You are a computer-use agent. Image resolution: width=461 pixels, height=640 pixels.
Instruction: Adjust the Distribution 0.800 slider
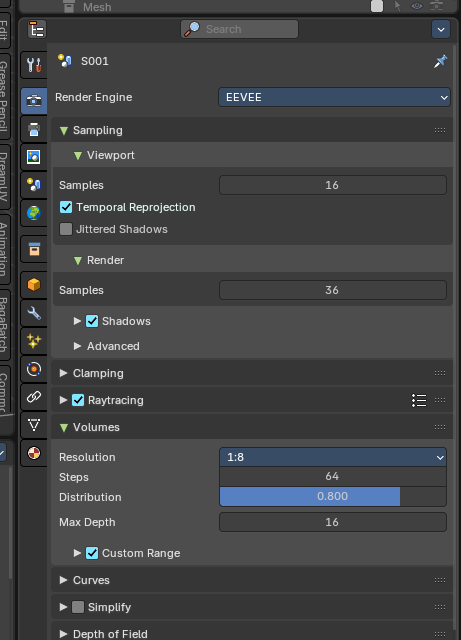pyautogui.click(x=333, y=496)
